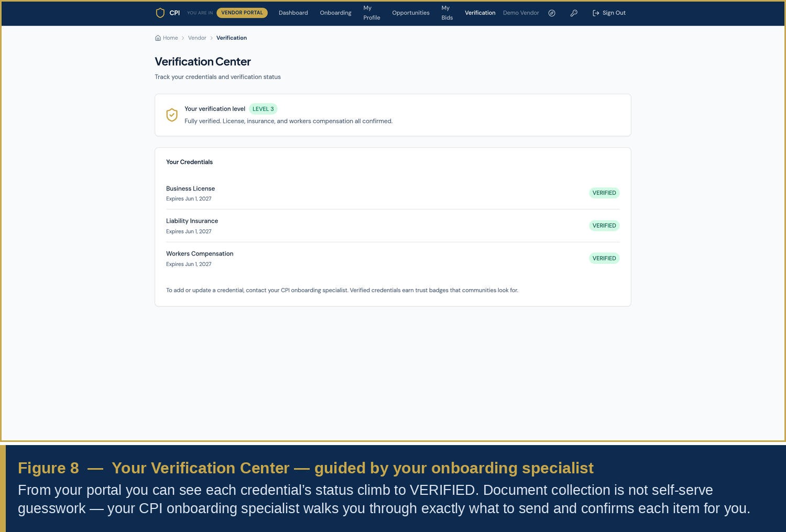Click Business License expiry date text
786x532 pixels.
pyautogui.click(x=189, y=199)
